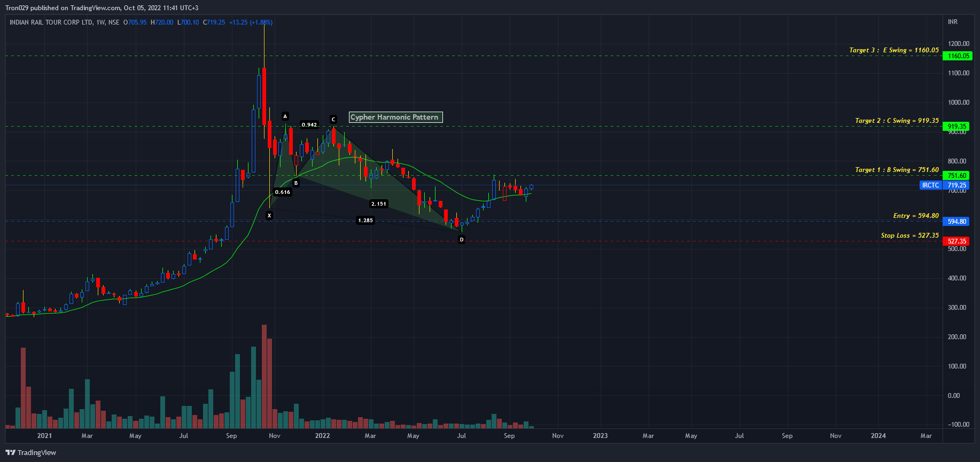Click the 1000.00 price axis label
980x462 pixels.
[959, 103]
